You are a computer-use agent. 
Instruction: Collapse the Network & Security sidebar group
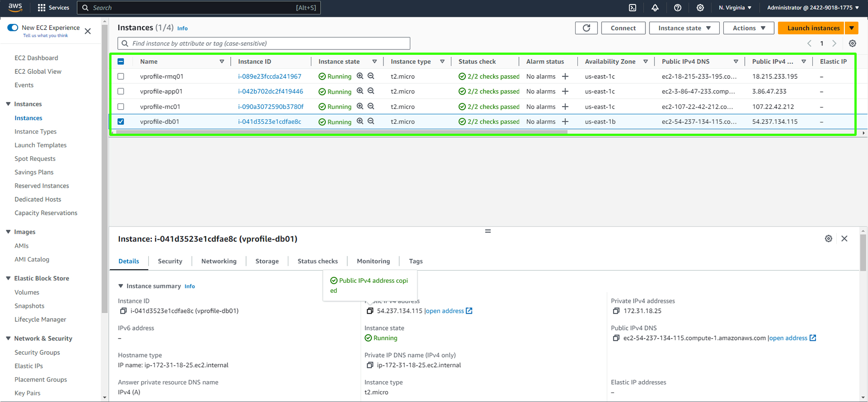[8, 339]
